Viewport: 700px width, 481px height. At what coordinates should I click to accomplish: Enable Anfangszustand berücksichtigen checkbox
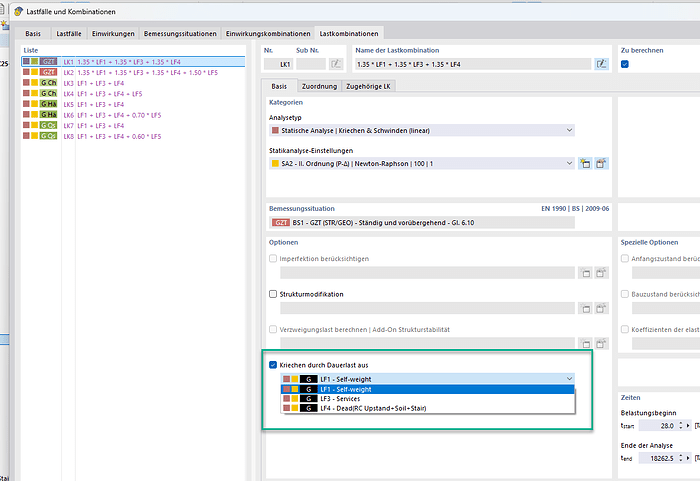coord(625,259)
